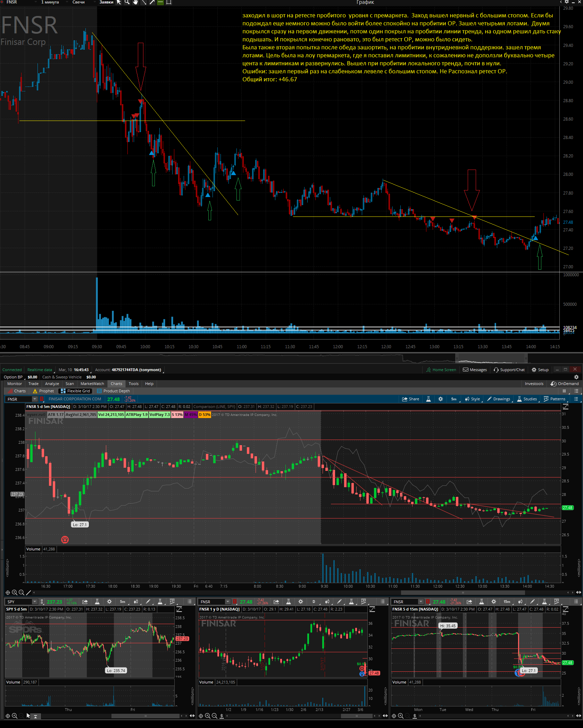The height and width of the screenshot is (728, 583).
Task: Open the flask studies icon on FNSR daily chart
Action: tap(289, 602)
